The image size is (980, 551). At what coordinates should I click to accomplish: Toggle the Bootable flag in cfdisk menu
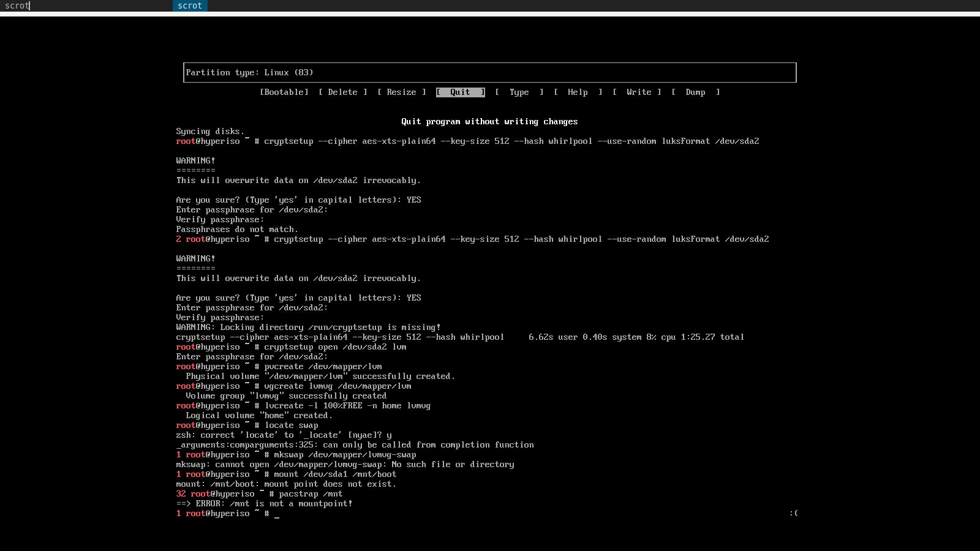tap(284, 92)
